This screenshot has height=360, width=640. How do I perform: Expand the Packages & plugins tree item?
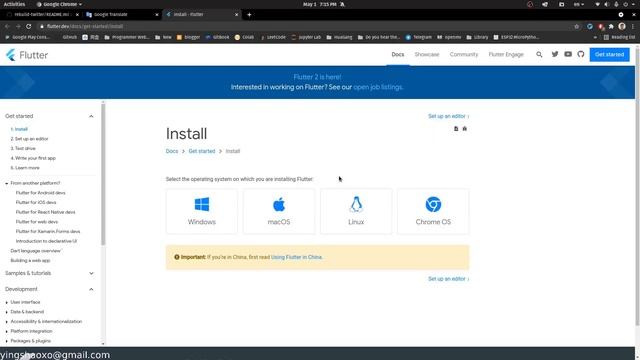pyautogui.click(x=7, y=341)
